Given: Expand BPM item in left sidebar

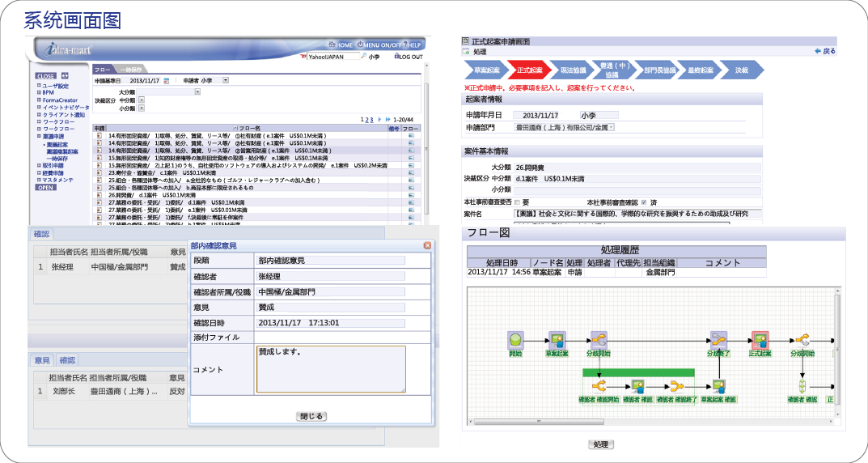Looking at the screenshot, I should (x=47, y=92).
